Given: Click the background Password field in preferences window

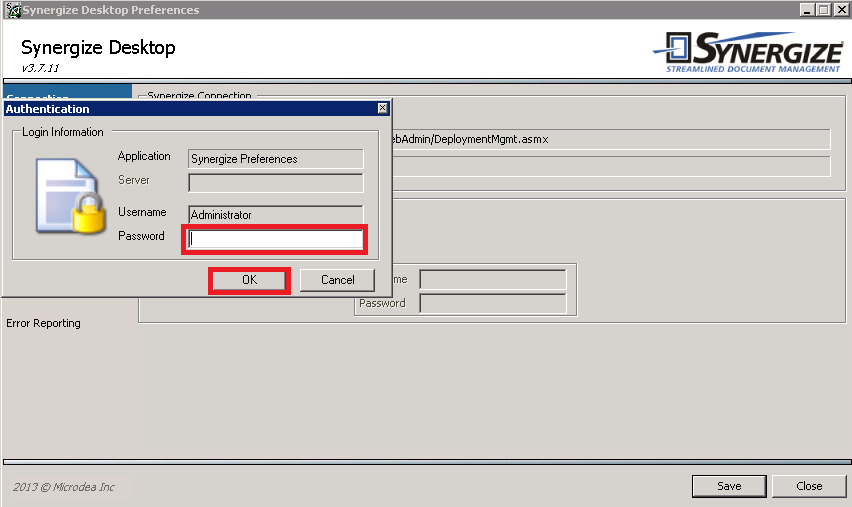Looking at the screenshot, I should tap(493, 304).
